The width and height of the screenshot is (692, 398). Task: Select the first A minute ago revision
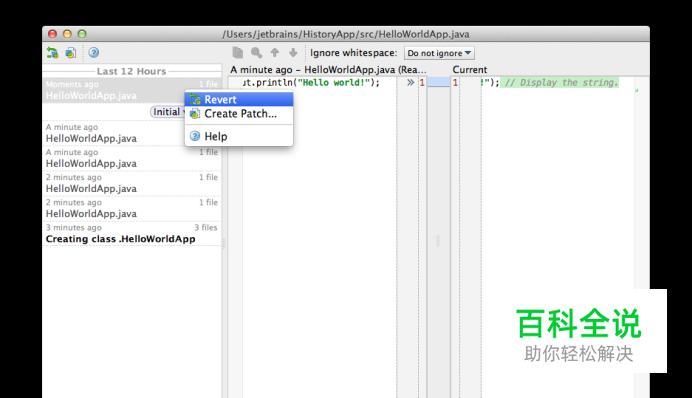tap(113, 133)
